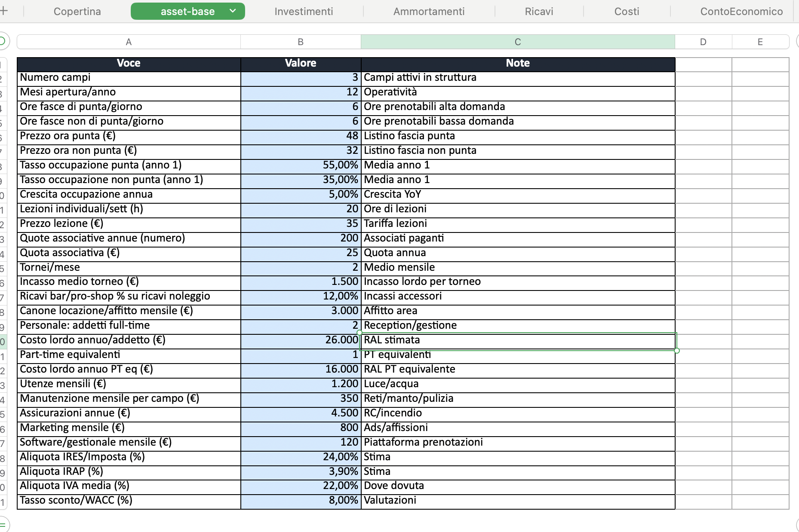This screenshot has height=532, width=799.
Task: Select the Medio mensile note cell
Action: pyautogui.click(x=518, y=268)
